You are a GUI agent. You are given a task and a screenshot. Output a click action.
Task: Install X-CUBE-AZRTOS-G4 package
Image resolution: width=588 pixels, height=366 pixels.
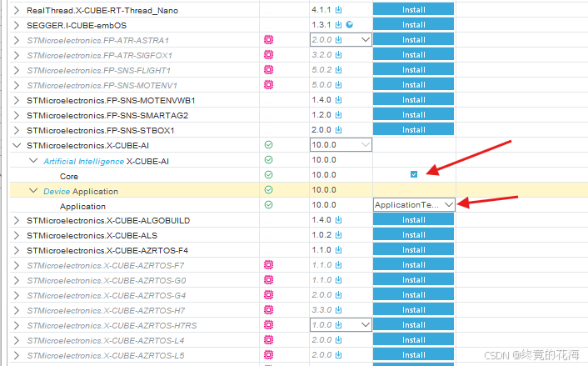click(413, 294)
